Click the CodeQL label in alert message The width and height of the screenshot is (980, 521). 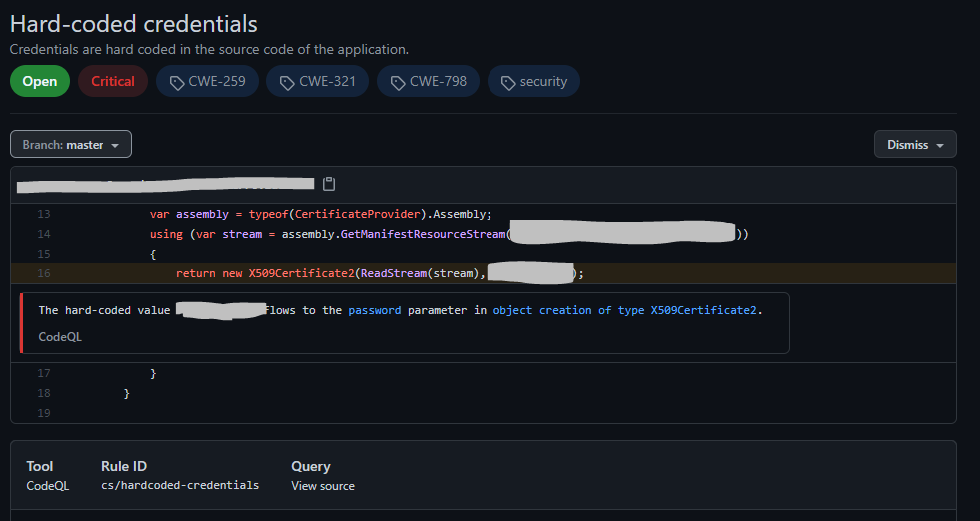[x=60, y=336]
